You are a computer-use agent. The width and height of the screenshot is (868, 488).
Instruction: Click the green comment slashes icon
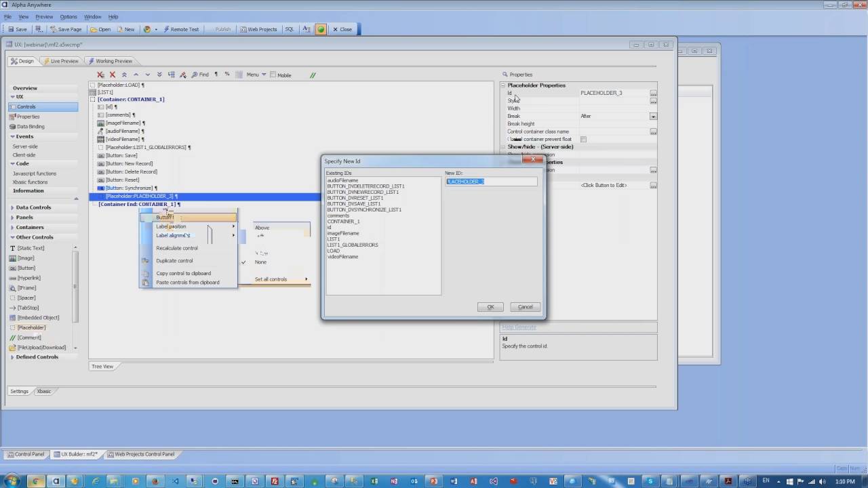(313, 75)
